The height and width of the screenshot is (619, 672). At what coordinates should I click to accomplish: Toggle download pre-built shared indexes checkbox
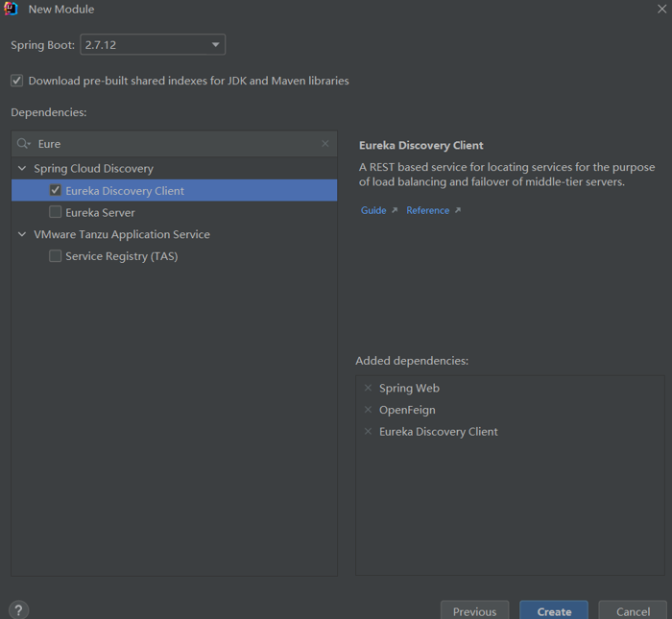coord(17,81)
